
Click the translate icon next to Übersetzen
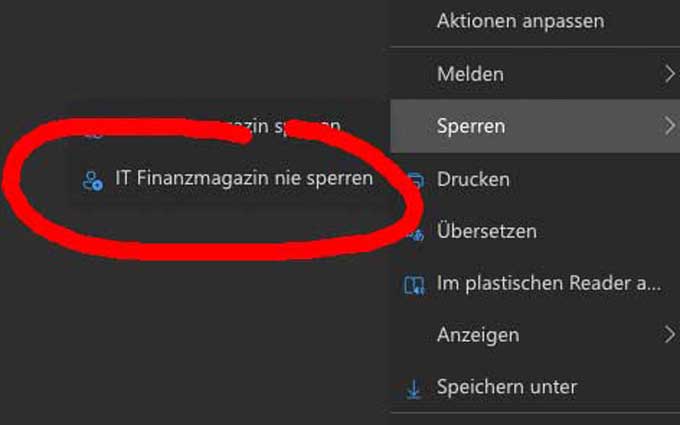(x=417, y=235)
